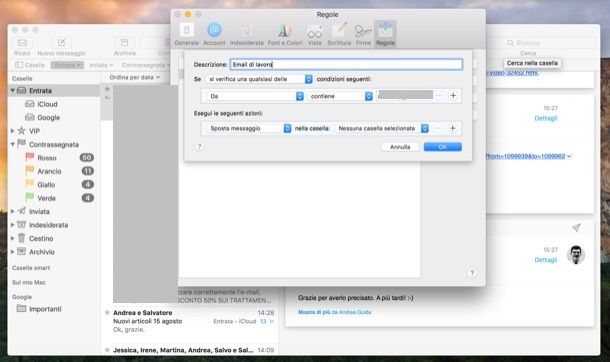Open the 'Da' condition dropdown
The width and height of the screenshot is (610, 362).
255,96
